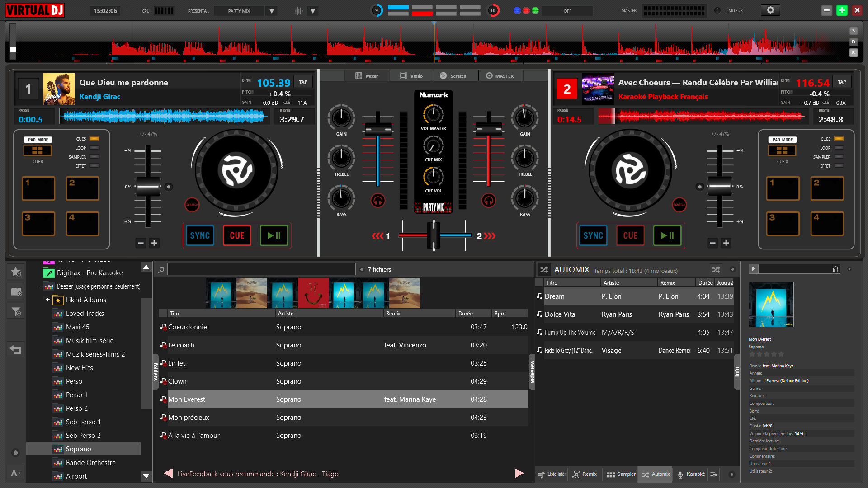868x488 pixels.
Task: Toggle the master limiter
Action: [x=717, y=10]
